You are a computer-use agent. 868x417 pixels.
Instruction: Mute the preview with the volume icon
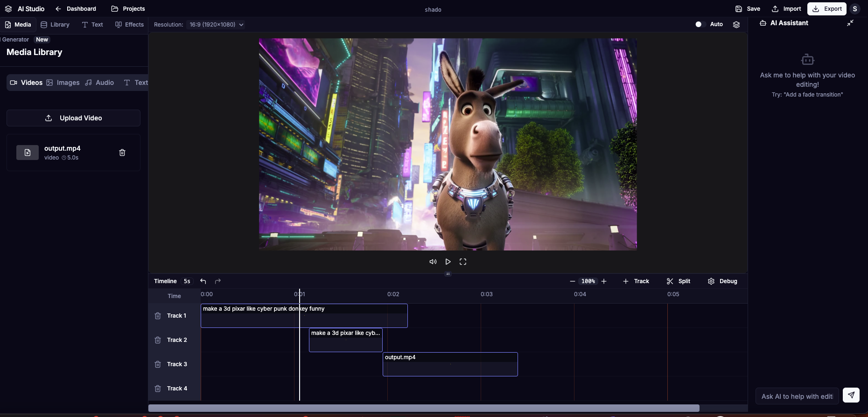[x=433, y=262]
